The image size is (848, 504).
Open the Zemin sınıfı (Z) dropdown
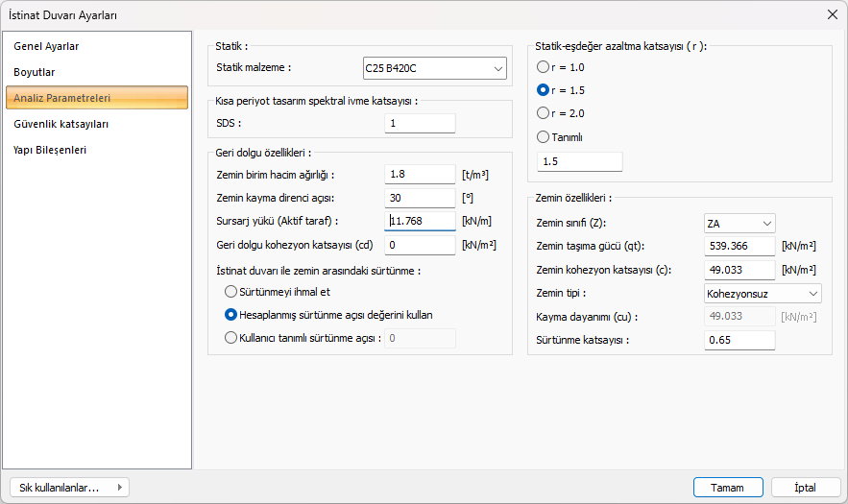point(739,224)
